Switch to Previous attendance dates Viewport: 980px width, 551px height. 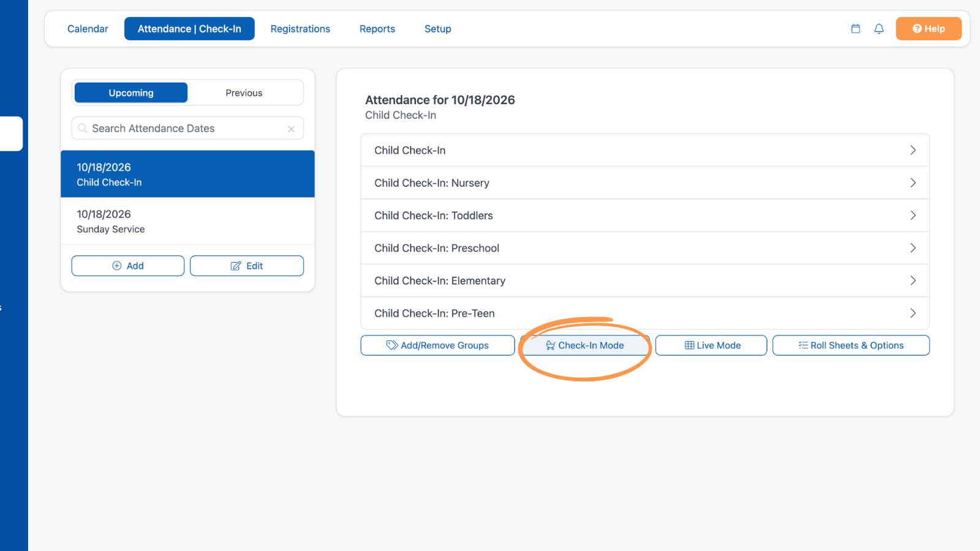pyautogui.click(x=244, y=93)
